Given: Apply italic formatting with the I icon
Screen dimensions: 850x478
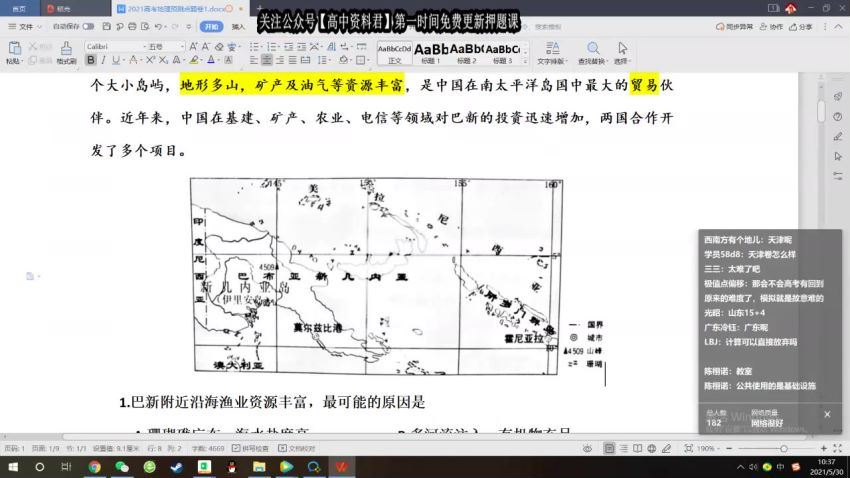Looking at the screenshot, I should (x=104, y=61).
